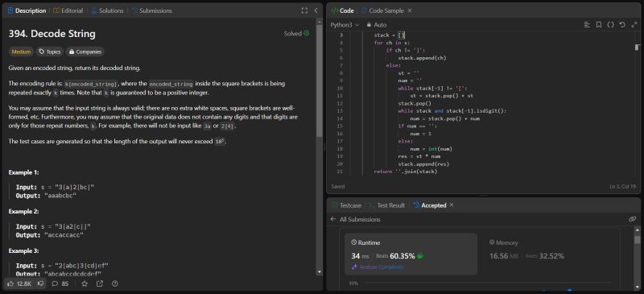The height and width of the screenshot is (294, 644).
Task: Format the code with the align-lines icon
Action: coord(587,25)
